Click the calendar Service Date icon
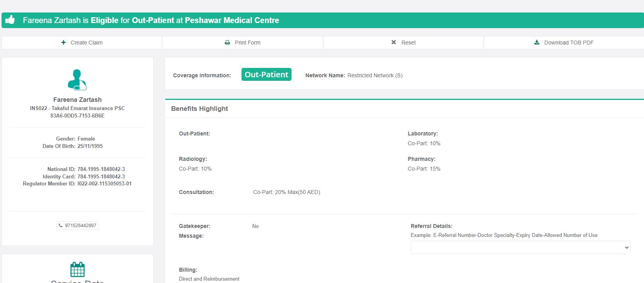The height and width of the screenshot is (283, 644). click(x=77, y=269)
